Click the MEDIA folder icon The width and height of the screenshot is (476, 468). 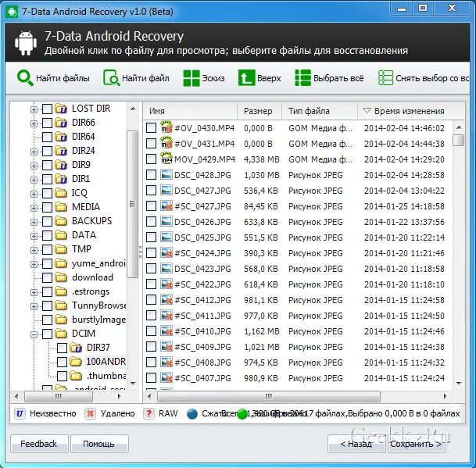(61, 207)
